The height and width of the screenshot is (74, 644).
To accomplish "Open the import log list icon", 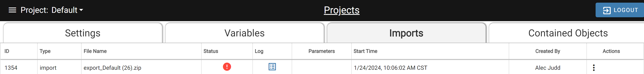I will (272, 67).
